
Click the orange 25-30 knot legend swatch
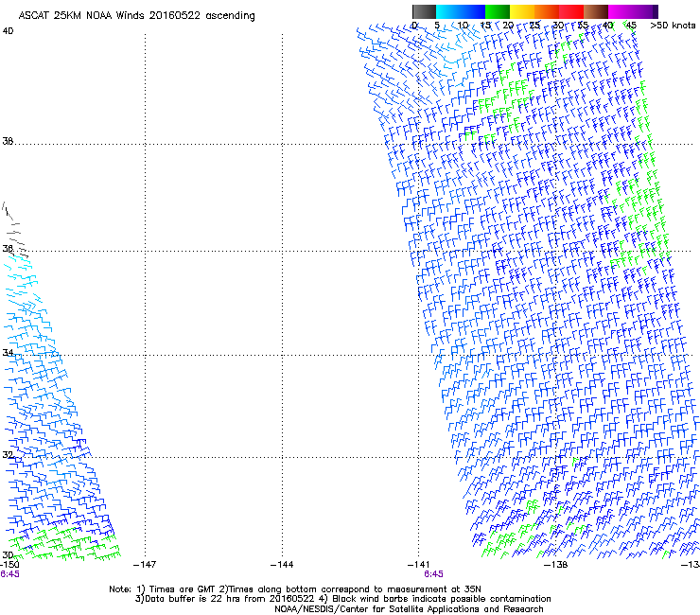[x=547, y=11]
